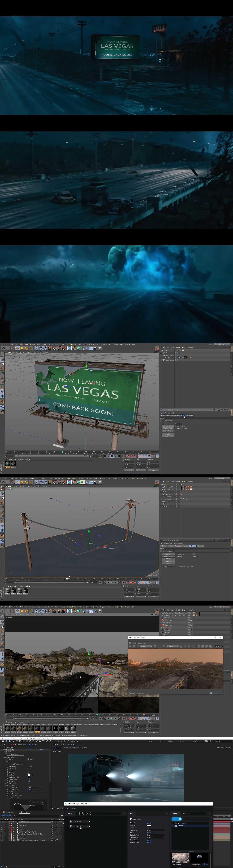
Task: Select Scale tool in billboard Cinema 4D window
Action: (21, 348)
